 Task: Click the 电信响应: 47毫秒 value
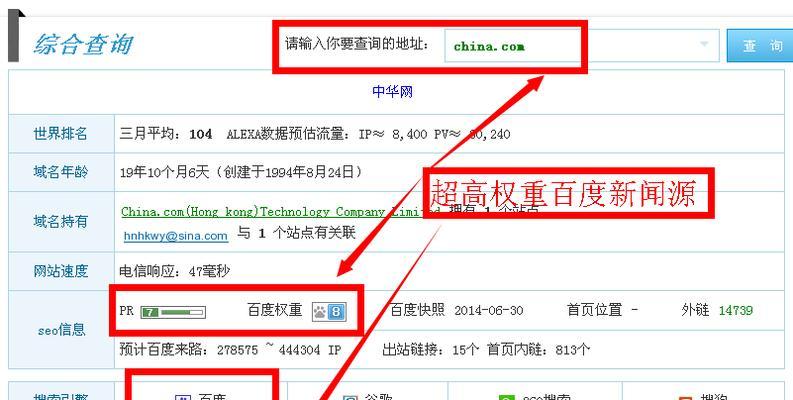click(174, 271)
